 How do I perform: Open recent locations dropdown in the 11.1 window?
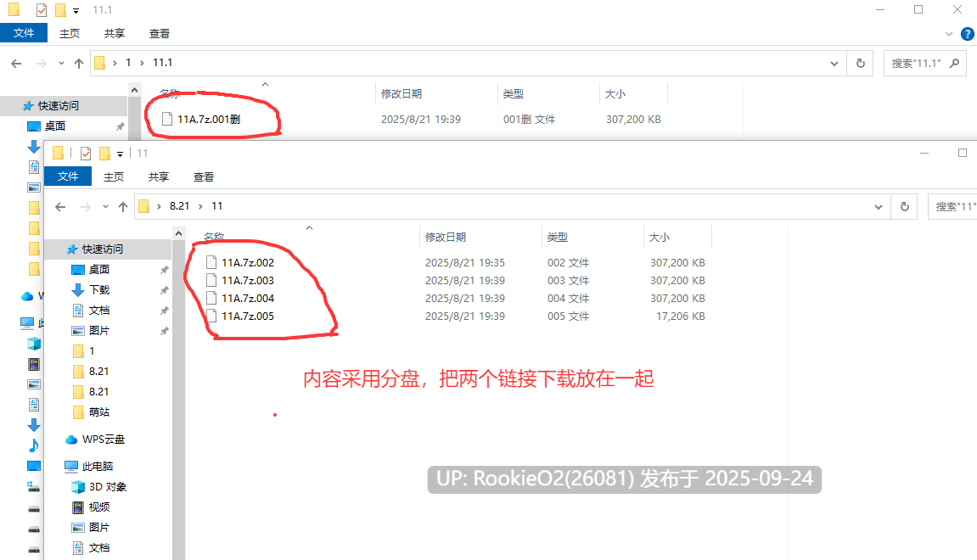click(61, 63)
